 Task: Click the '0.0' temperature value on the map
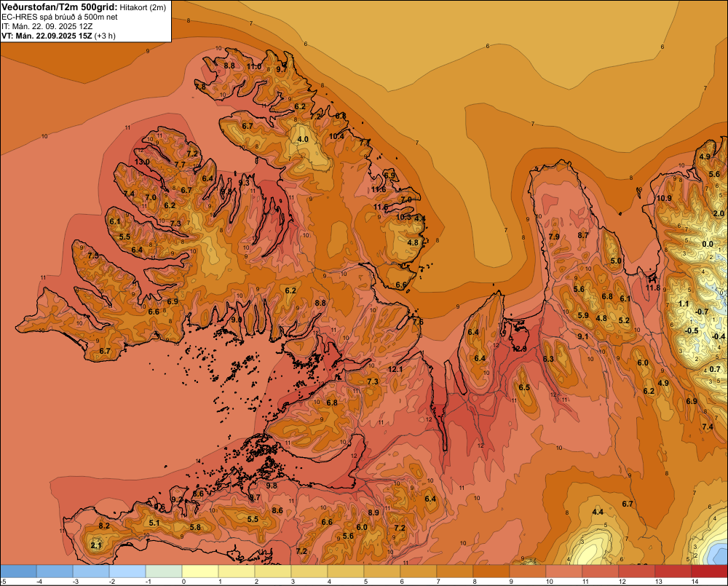(x=708, y=245)
